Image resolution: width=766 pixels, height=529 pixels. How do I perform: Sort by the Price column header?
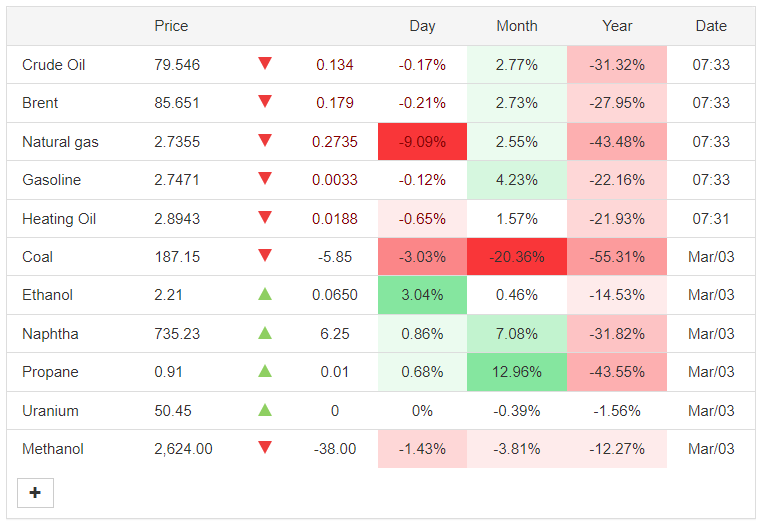(171, 26)
